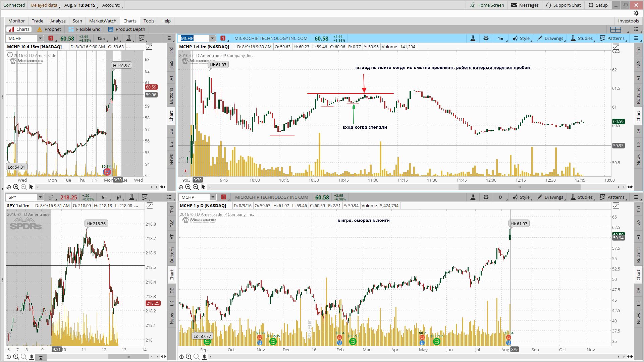The height and width of the screenshot is (362, 644).
Task: Expand the symbol dropdown in top-left MCHP chart
Action: (x=40, y=38)
